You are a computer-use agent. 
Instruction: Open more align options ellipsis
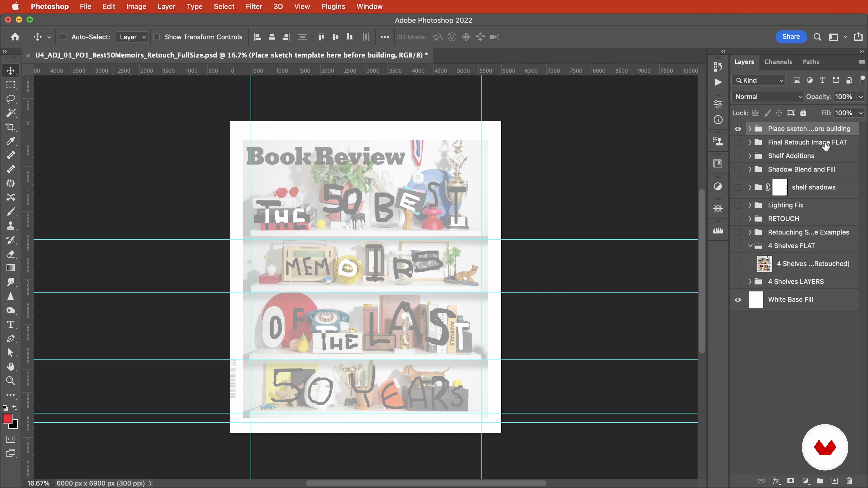tap(384, 37)
